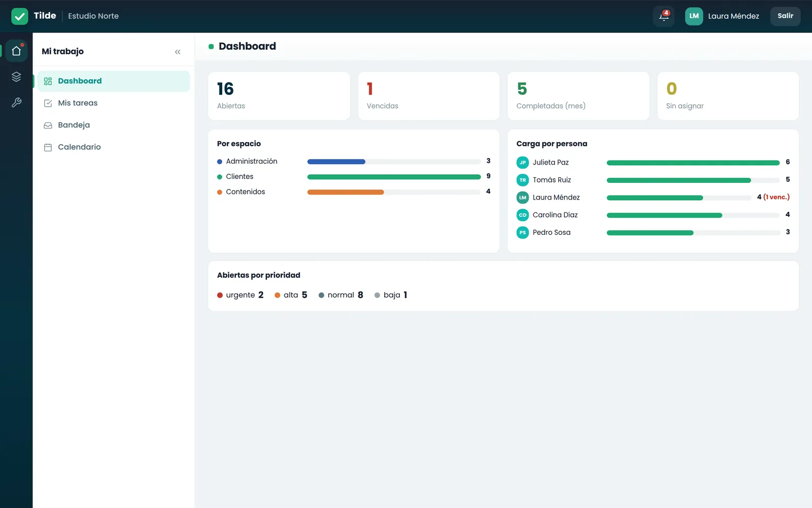Open the 5 Completadas (mes) card

(x=579, y=96)
